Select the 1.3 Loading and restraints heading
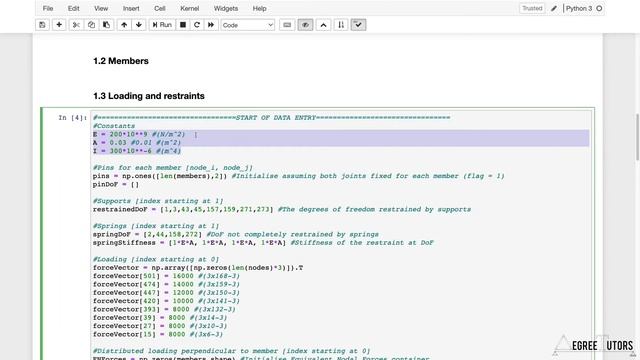This screenshot has width=640, height=360. [149, 96]
